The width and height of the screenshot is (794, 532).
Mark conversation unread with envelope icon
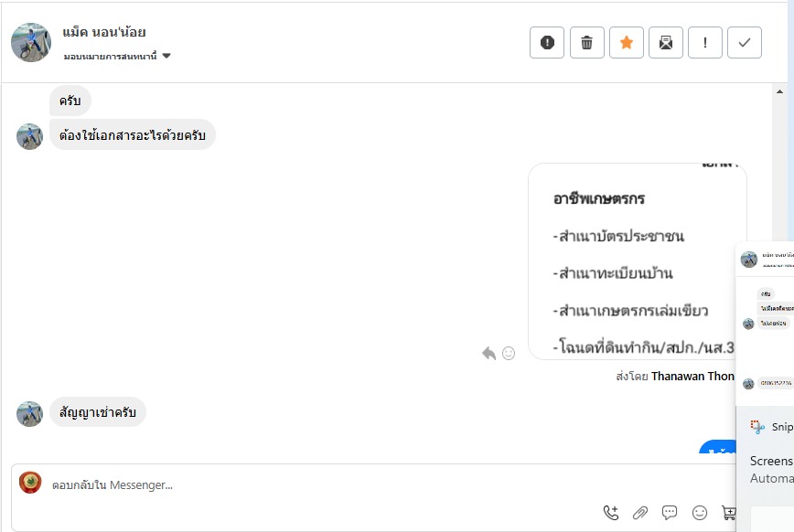click(666, 42)
